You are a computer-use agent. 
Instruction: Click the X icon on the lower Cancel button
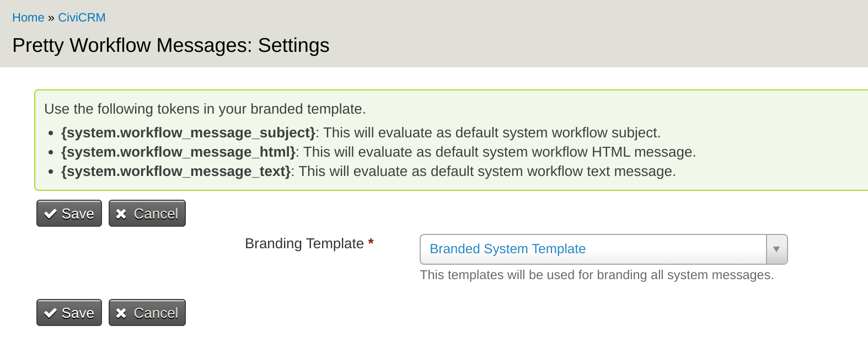[x=121, y=313]
